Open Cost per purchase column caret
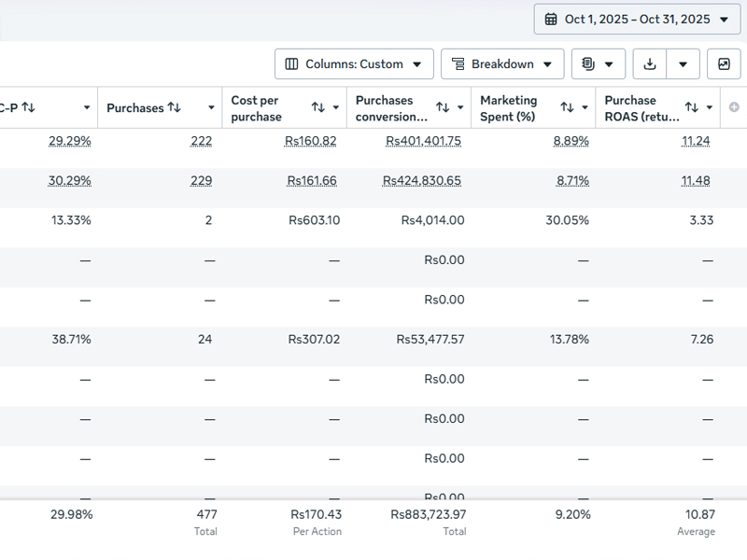This screenshot has height=560, width=747. click(336, 107)
